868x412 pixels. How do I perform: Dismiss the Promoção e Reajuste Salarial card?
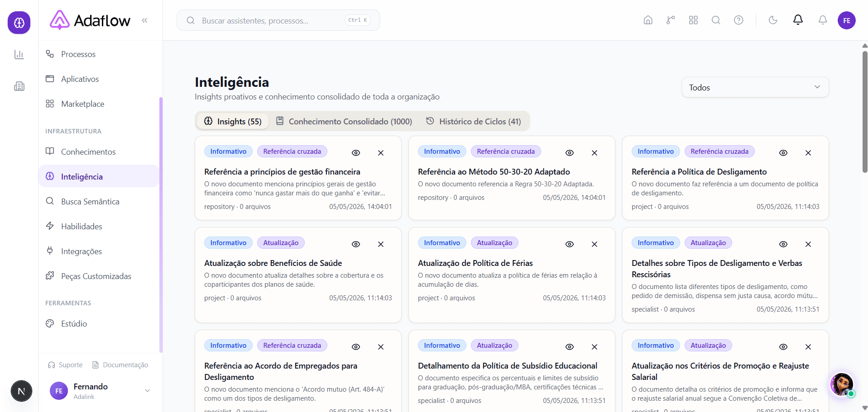808,347
